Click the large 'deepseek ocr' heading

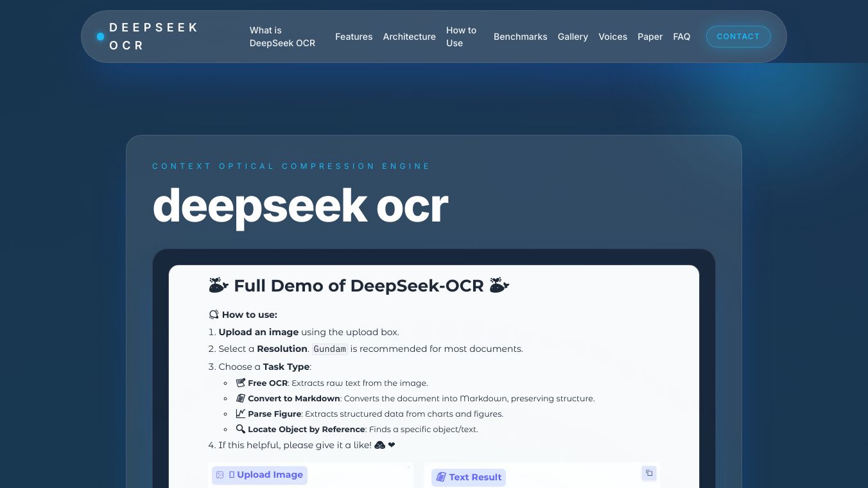pos(300,206)
